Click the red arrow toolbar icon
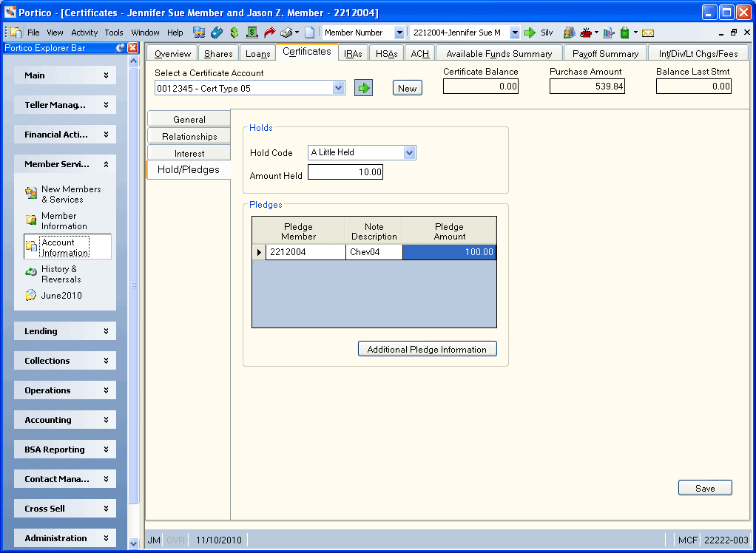The image size is (756, 553). (x=269, y=33)
